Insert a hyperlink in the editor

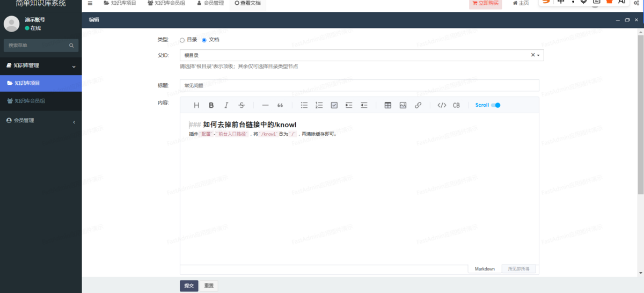[x=418, y=105]
